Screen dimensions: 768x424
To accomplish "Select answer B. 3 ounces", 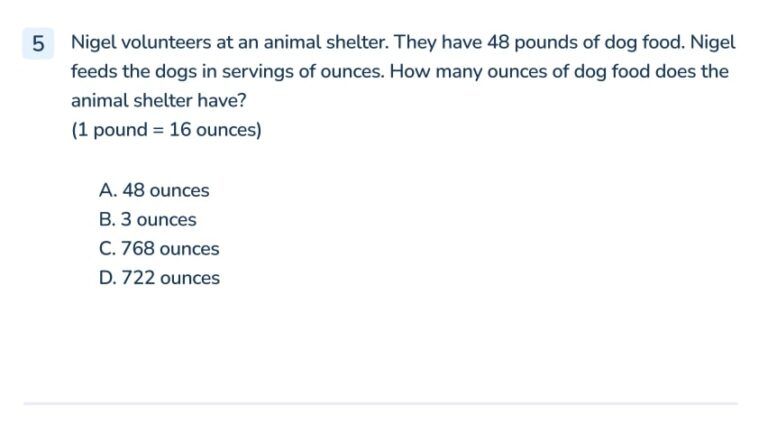I will (x=148, y=219).
